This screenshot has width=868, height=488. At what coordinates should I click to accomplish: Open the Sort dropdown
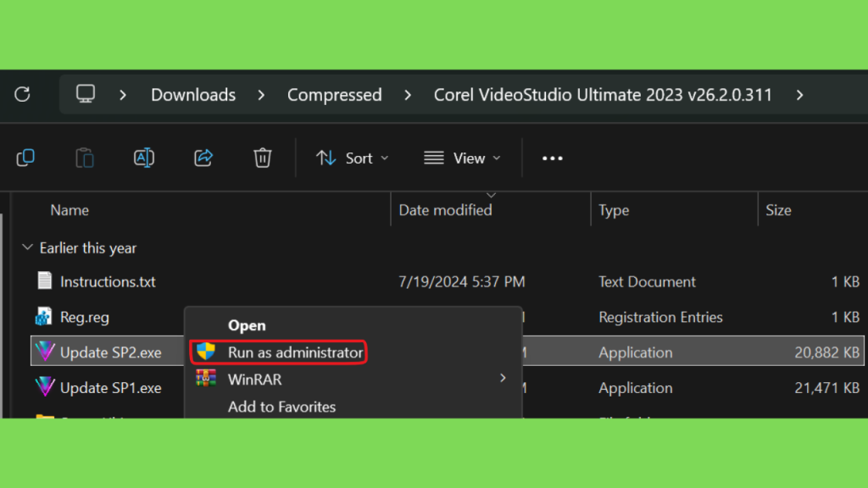tap(352, 158)
